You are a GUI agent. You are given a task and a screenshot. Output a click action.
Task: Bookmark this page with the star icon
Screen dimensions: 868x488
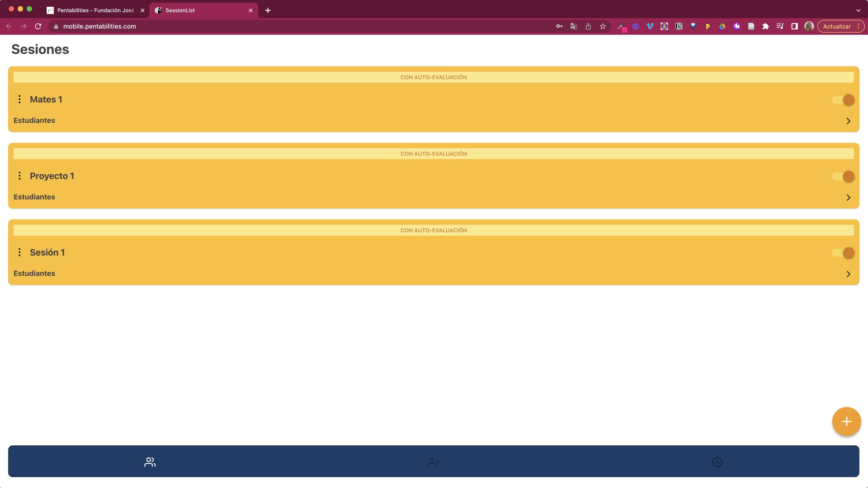(603, 26)
